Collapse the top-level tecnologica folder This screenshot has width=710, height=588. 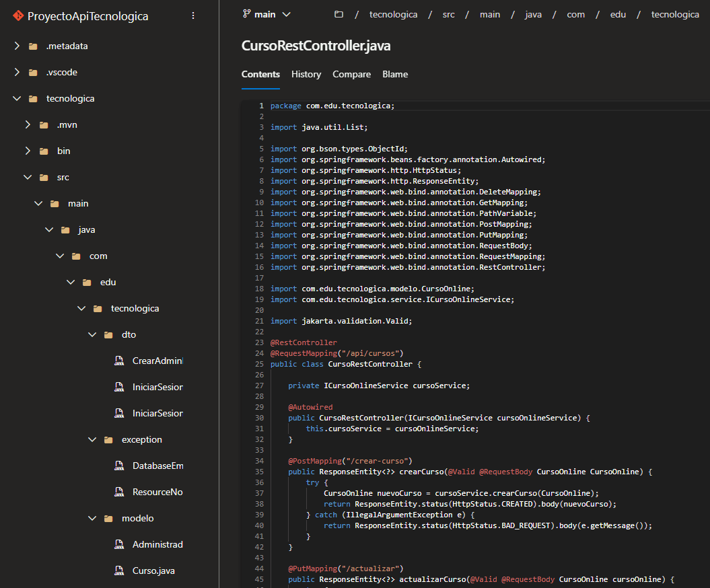[17, 98]
